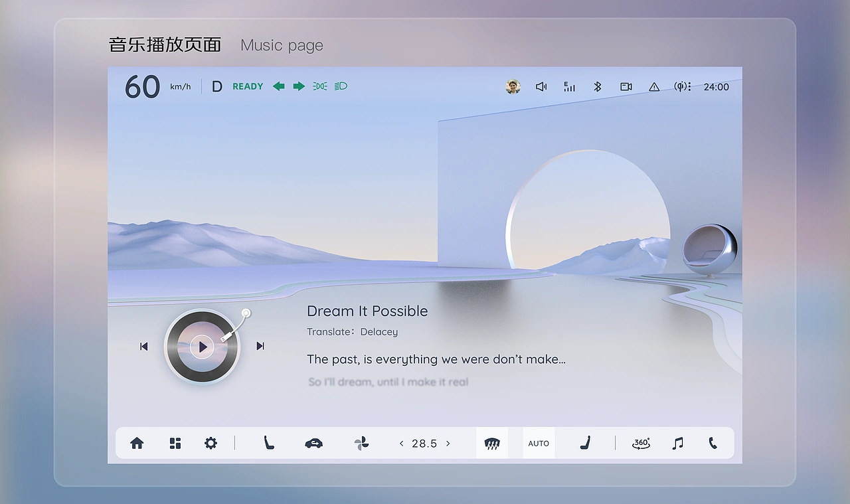Open car status with the vehicle icon

313,443
